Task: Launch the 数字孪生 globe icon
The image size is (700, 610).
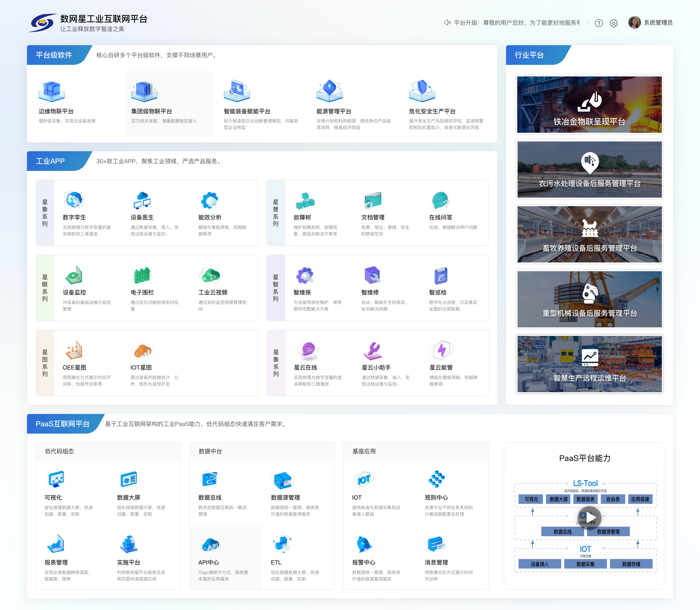Action: (x=74, y=200)
